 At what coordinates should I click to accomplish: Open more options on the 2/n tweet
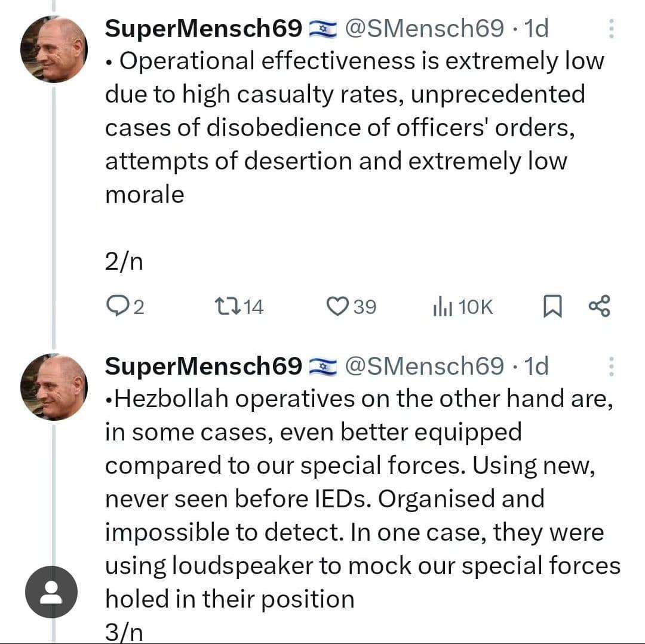611,29
